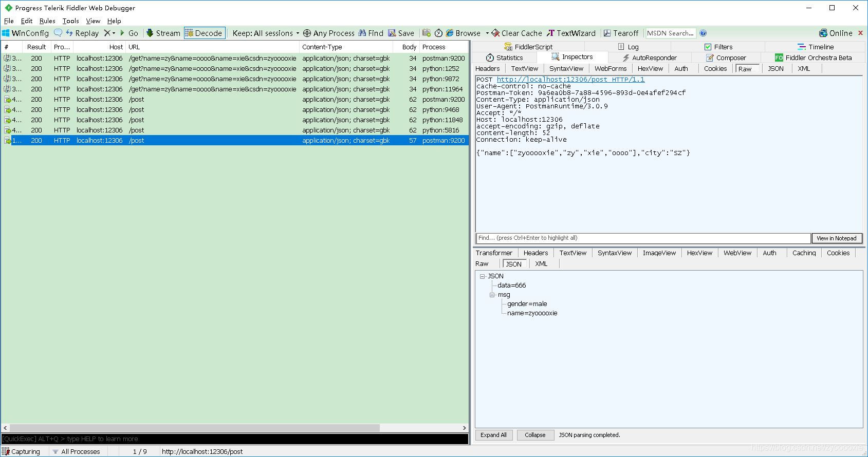
Task: Click the Online status indicator
Action: pos(836,33)
